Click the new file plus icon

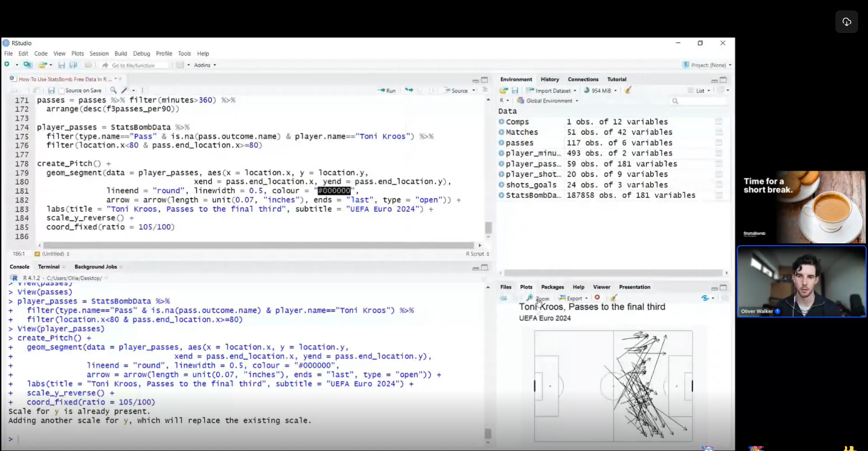[7, 65]
